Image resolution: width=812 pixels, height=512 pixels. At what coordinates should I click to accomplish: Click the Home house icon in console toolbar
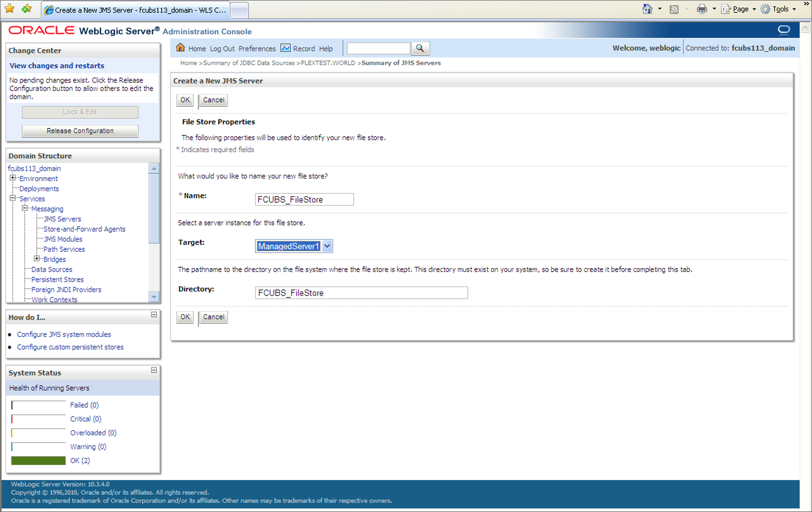(x=180, y=48)
